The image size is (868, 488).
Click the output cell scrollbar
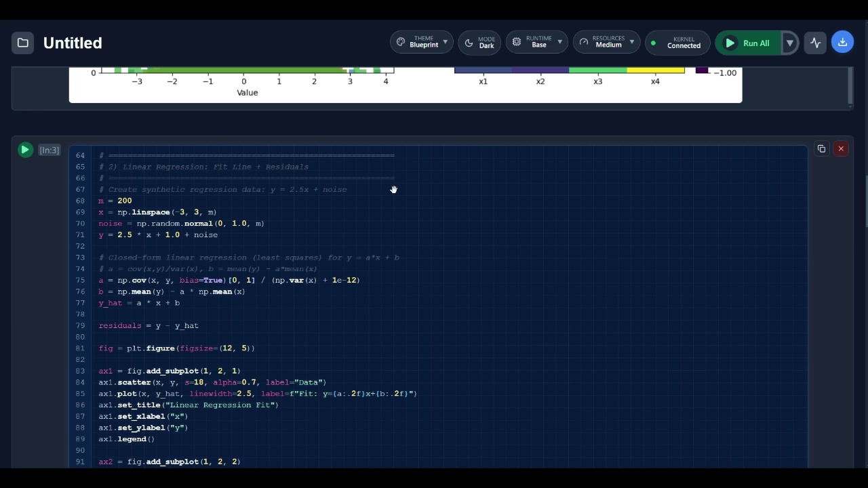coord(850,87)
